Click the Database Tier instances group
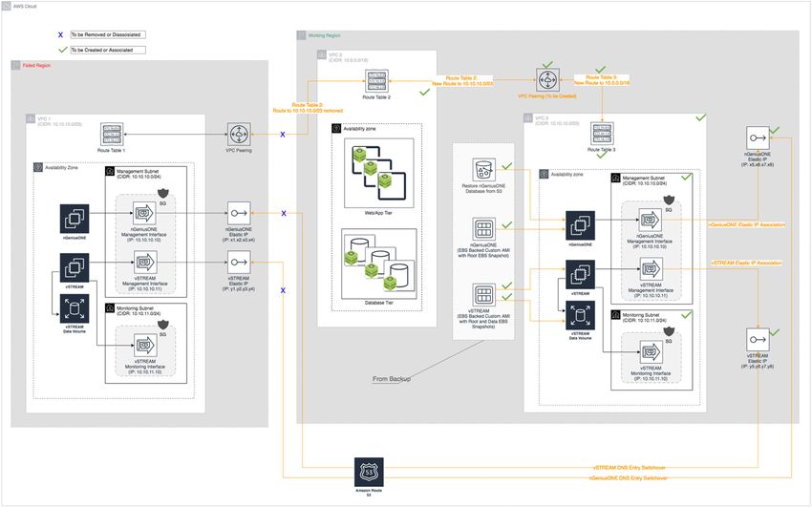This screenshot has height=507, width=812. (378, 264)
